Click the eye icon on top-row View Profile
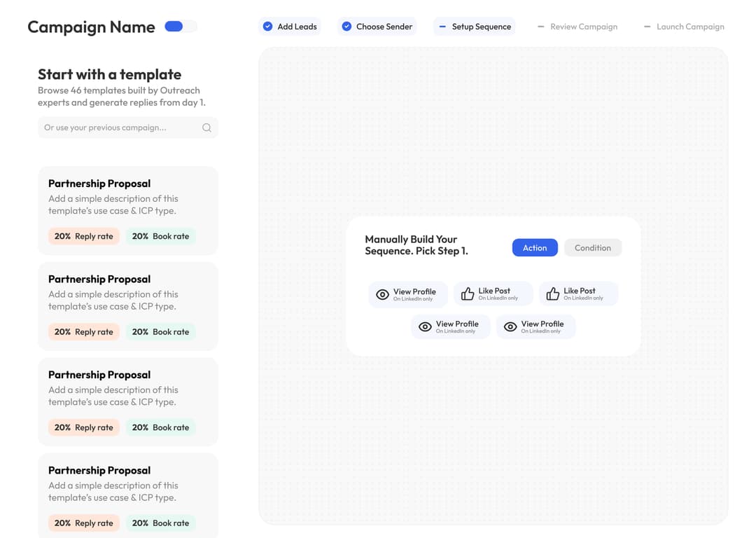 point(382,295)
